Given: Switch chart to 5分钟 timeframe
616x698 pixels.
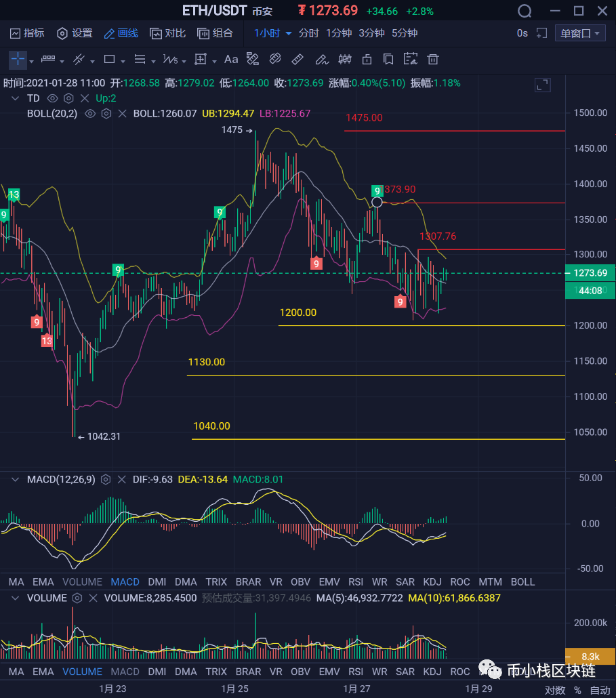Looking at the screenshot, I should 405,33.
